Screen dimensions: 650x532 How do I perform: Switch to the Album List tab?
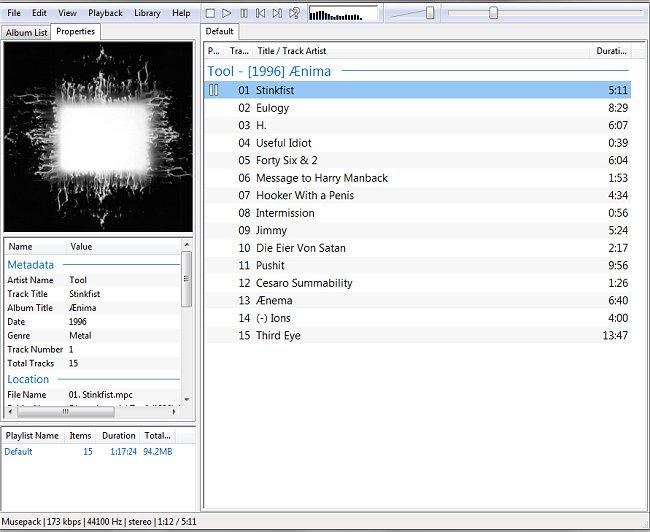[x=26, y=32]
